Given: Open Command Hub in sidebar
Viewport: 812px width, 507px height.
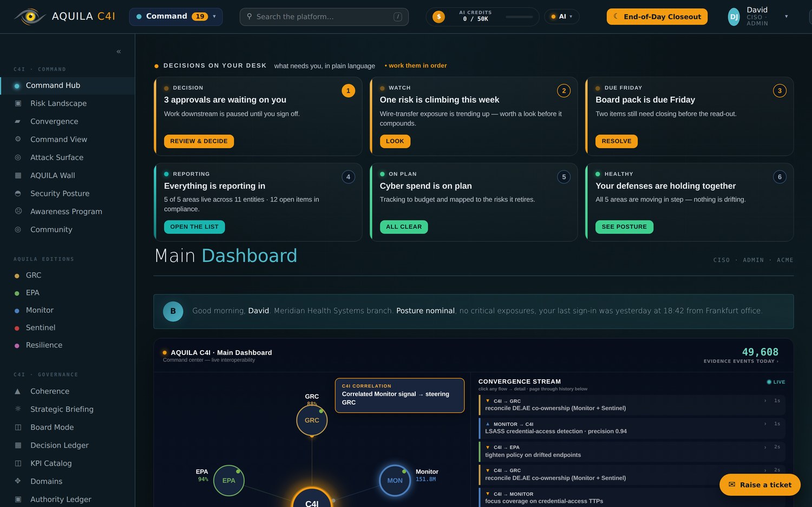Looking at the screenshot, I should pos(68,85).
